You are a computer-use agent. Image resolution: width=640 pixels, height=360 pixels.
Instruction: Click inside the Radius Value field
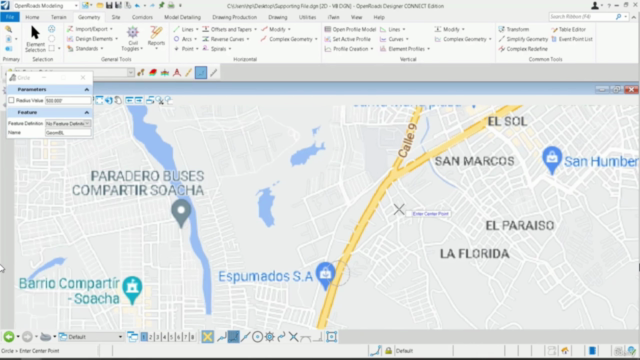tap(68, 100)
